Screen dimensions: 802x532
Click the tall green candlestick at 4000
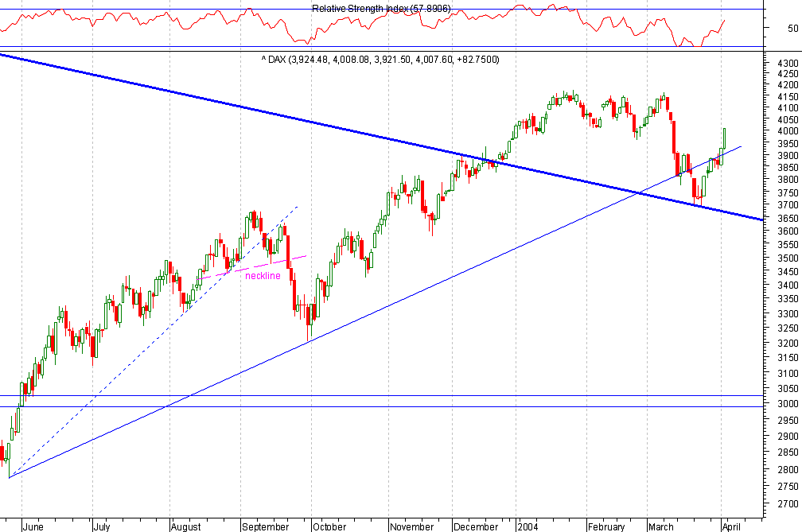pyautogui.click(x=724, y=138)
